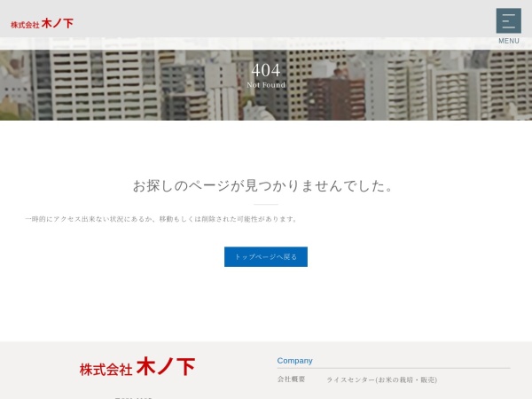Click the お探しのページが見つかりませんでした heading
The image size is (532, 399).
(263, 185)
